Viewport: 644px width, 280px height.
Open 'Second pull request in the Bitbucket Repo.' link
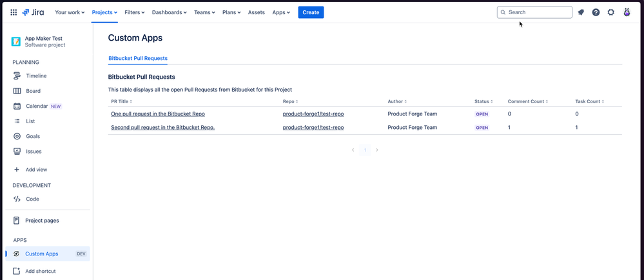(162, 128)
